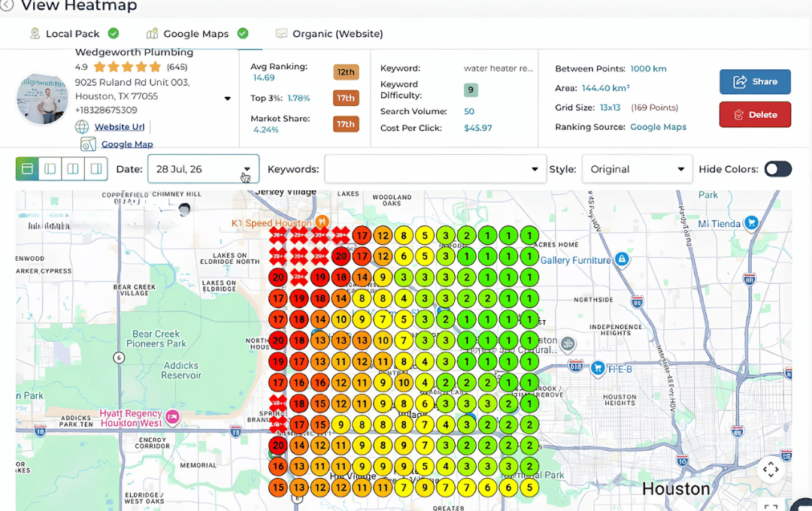Screen dimensions: 812x511
Task: Click the 17th Market Share badge
Action: point(346,124)
